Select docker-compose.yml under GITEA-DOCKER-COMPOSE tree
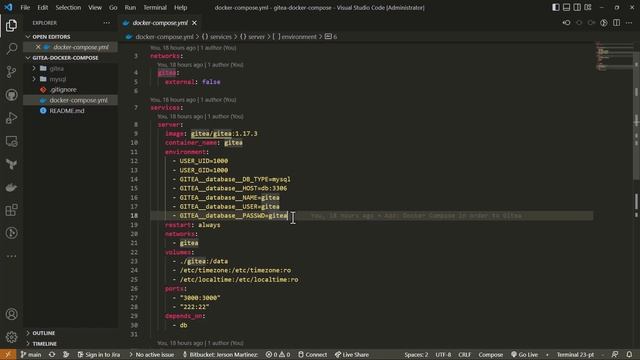The image size is (640, 360). (70, 100)
